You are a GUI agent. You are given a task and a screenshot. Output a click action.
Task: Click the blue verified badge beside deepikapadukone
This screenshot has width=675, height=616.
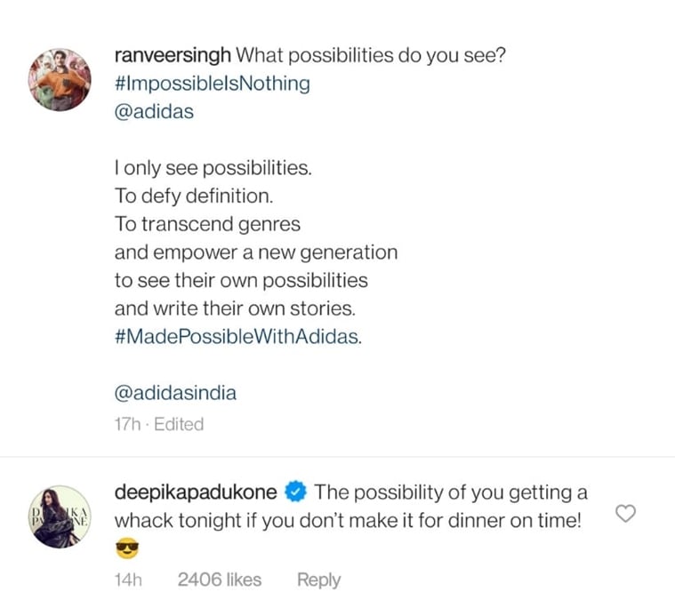tap(295, 492)
